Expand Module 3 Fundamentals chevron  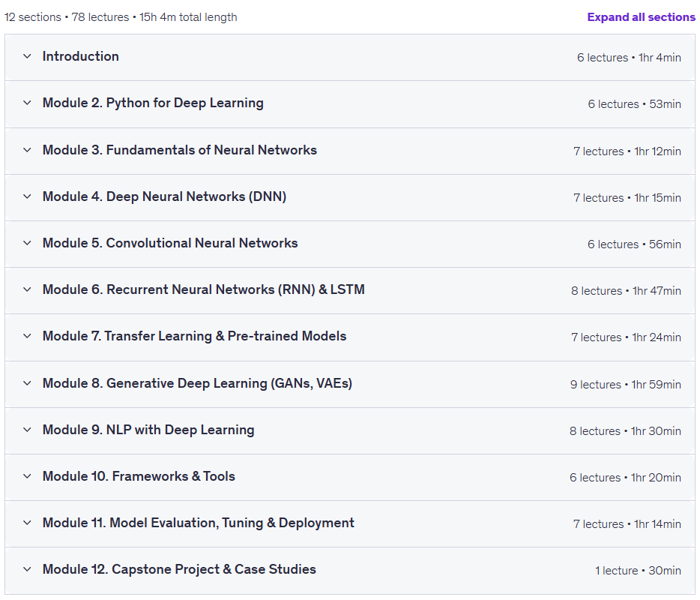27,150
